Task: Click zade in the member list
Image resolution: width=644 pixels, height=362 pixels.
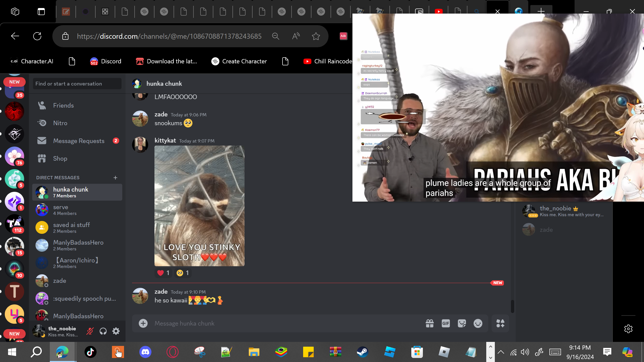Action: point(563,230)
